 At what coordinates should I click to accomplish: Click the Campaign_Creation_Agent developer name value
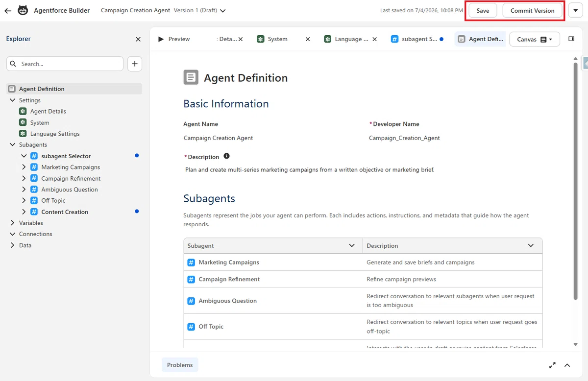(404, 138)
